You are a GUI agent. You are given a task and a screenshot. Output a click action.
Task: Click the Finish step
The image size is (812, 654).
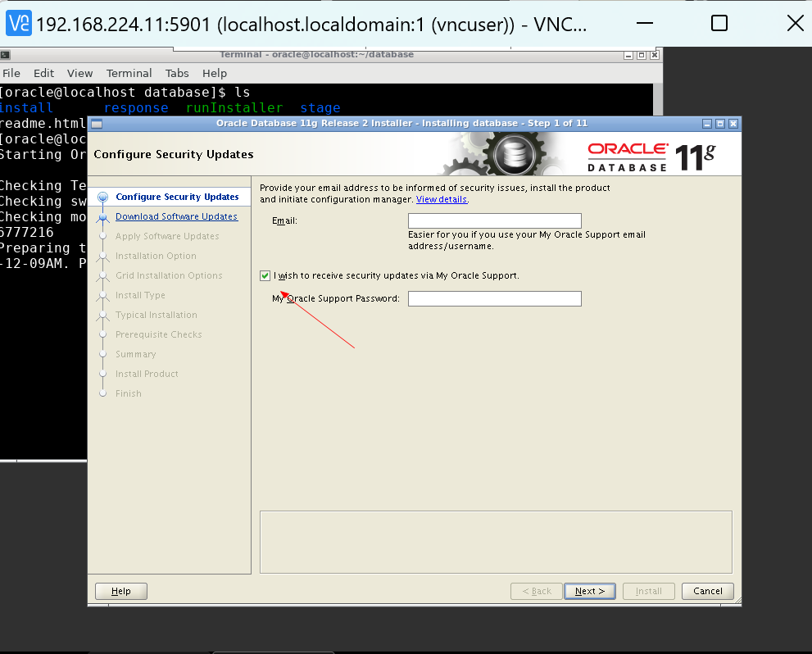(129, 393)
